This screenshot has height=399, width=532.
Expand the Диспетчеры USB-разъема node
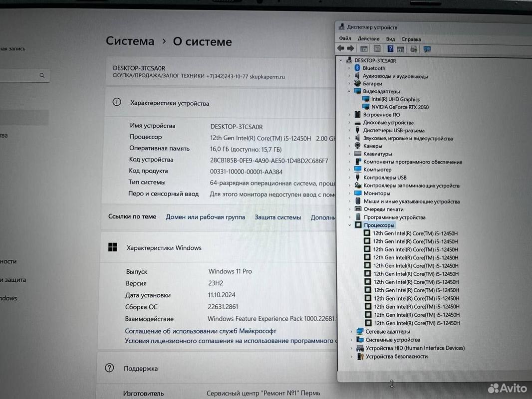(349, 130)
